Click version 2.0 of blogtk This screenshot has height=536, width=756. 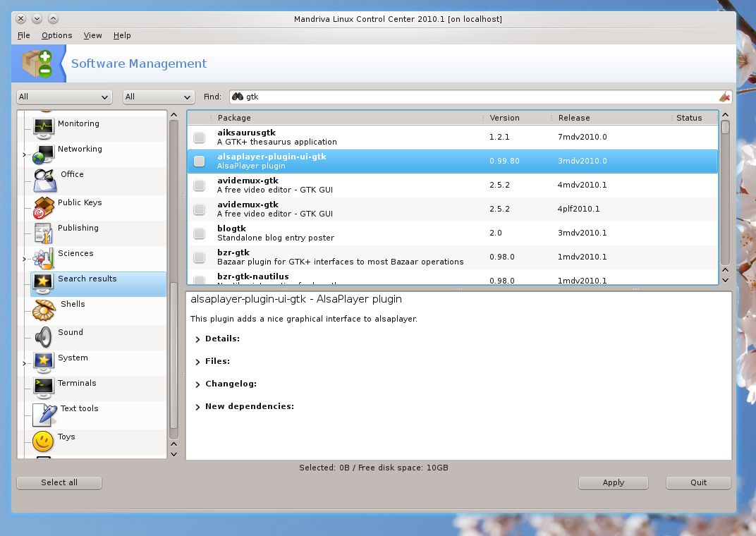click(496, 233)
